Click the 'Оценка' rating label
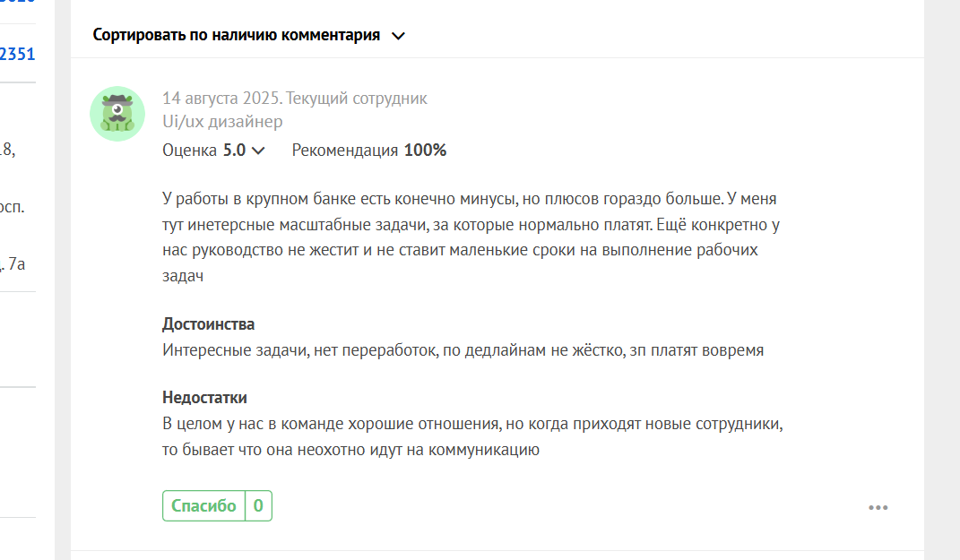The width and height of the screenshot is (960, 560). click(x=189, y=150)
